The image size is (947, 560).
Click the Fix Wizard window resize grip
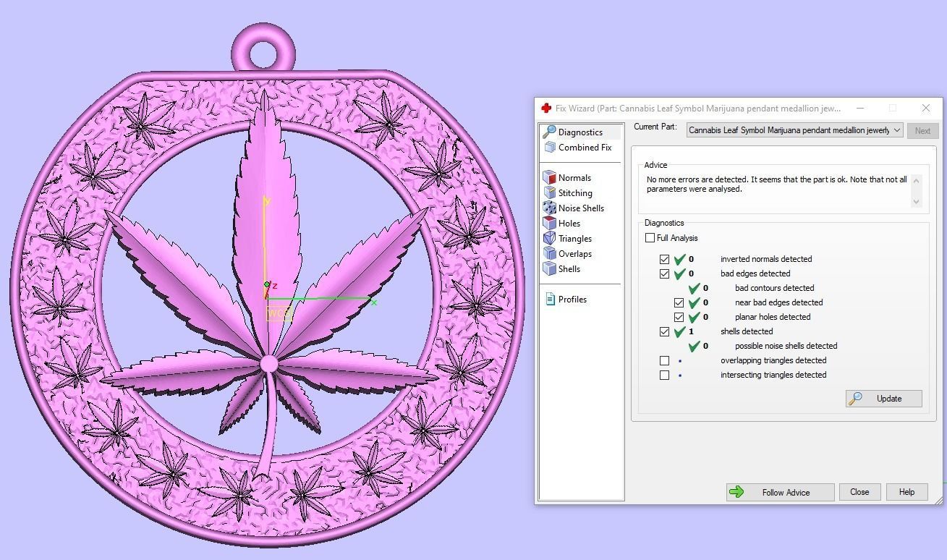939,499
